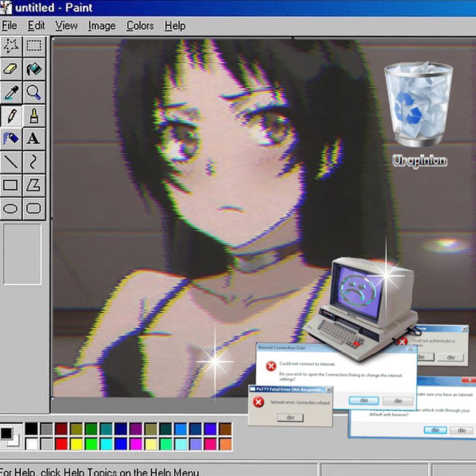
Task: Select the rectangular Select tool
Action: pyautogui.click(x=34, y=46)
